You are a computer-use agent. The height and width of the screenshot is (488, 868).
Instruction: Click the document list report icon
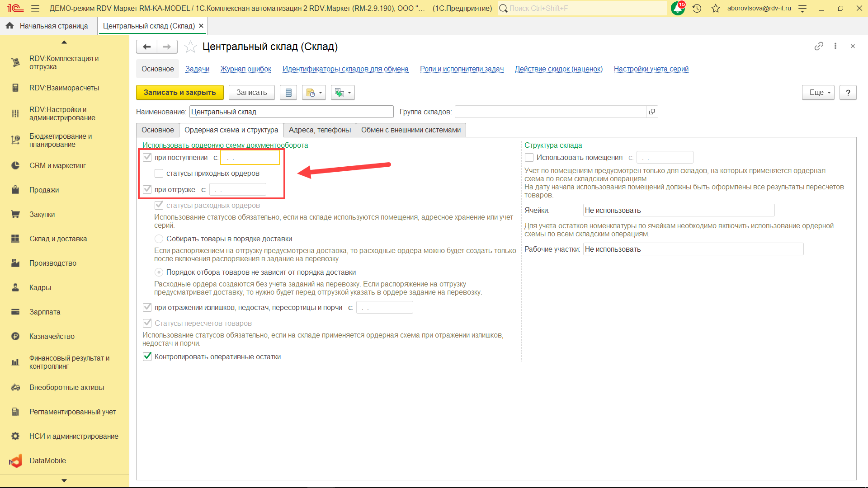click(288, 93)
